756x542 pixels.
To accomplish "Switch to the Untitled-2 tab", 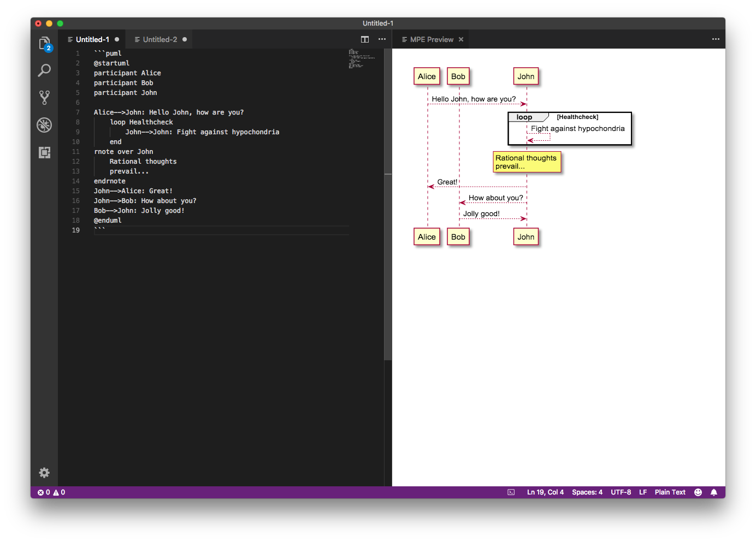I will point(159,39).
